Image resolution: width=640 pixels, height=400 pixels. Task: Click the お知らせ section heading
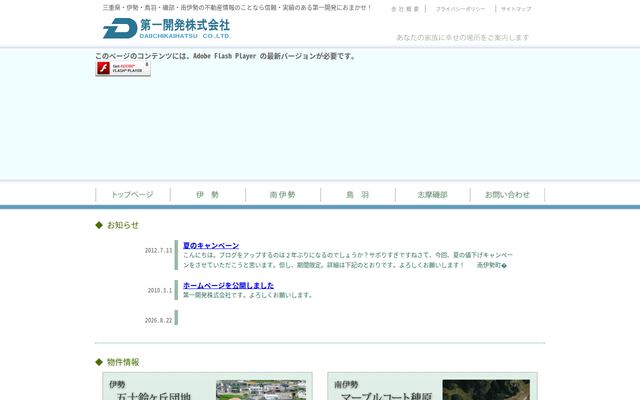pyautogui.click(x=122, y=225)
